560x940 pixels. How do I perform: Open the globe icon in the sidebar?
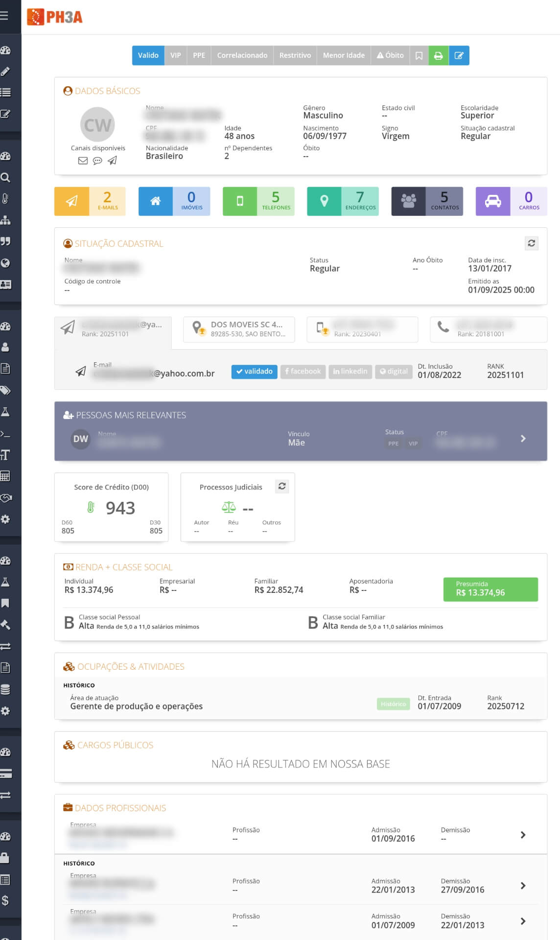(x=5, y=263)
